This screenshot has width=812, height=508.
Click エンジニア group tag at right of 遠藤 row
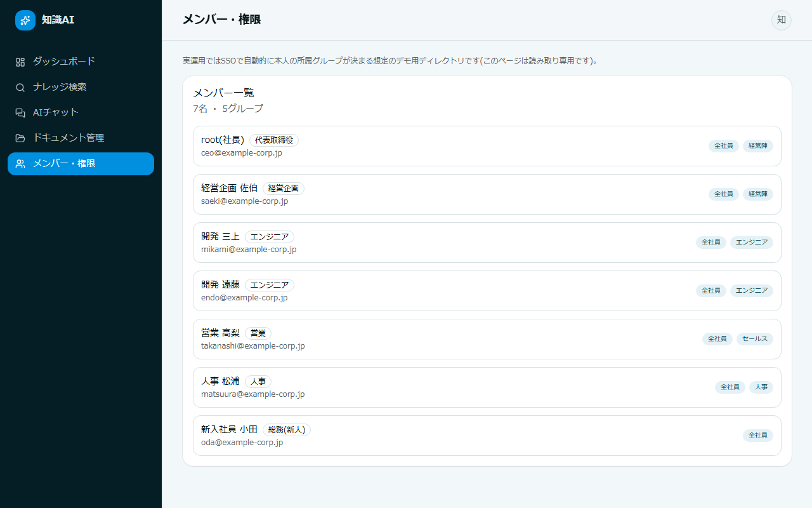(x=752, y=291)
